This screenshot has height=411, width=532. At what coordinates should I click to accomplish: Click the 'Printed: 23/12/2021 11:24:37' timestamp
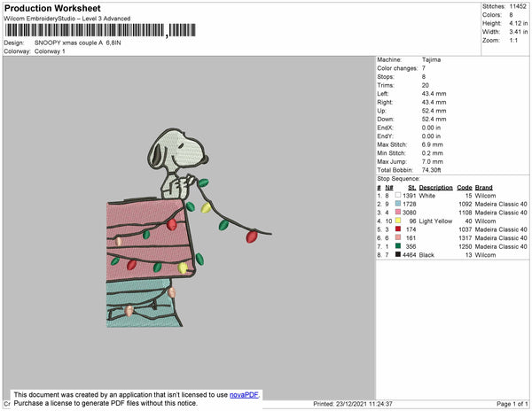[x=353, y=404]
